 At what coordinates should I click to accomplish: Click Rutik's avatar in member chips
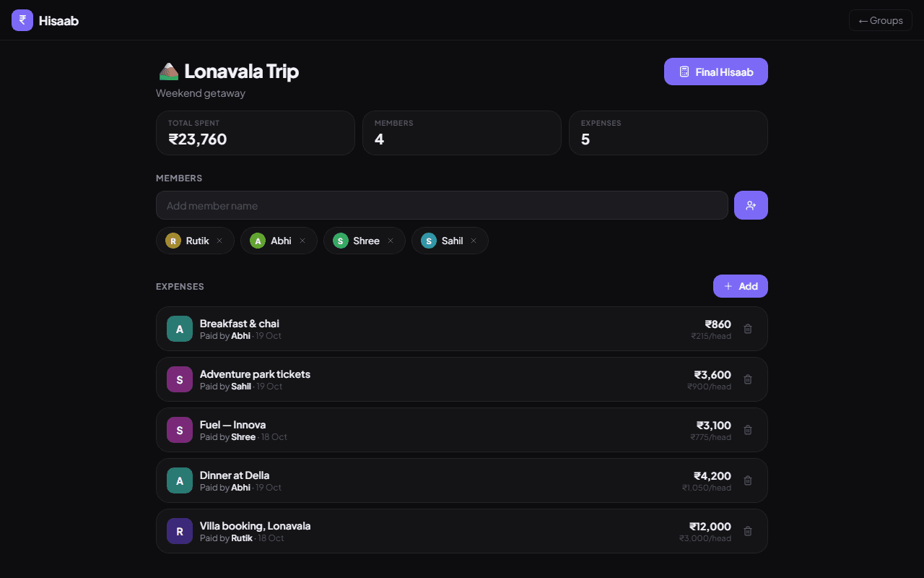coord(173,241)
